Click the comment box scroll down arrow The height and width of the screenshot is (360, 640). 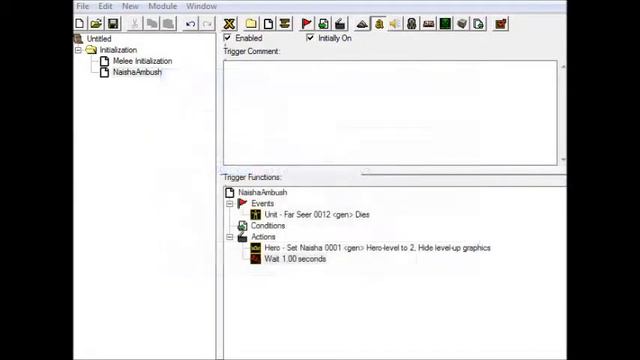tap(563, 159)
